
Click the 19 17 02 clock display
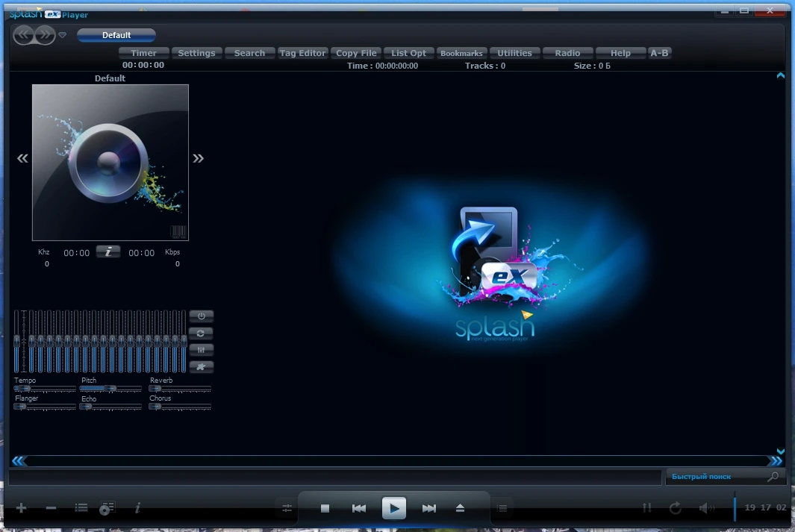[x=765, y=507]
